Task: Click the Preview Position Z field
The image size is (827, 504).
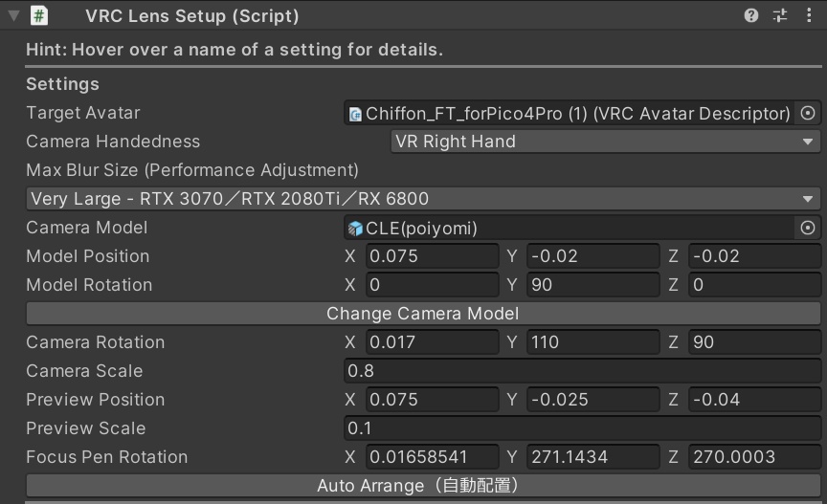Action: (753, 400)
